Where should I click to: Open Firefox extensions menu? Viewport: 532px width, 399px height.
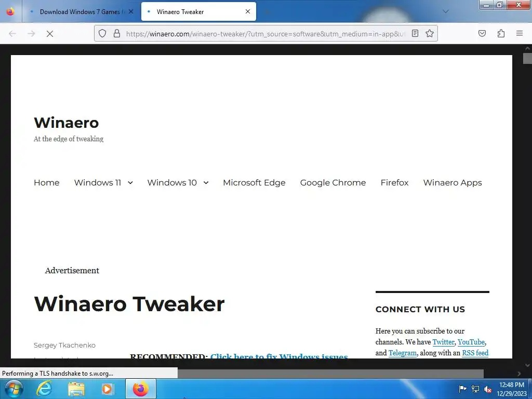501,33
